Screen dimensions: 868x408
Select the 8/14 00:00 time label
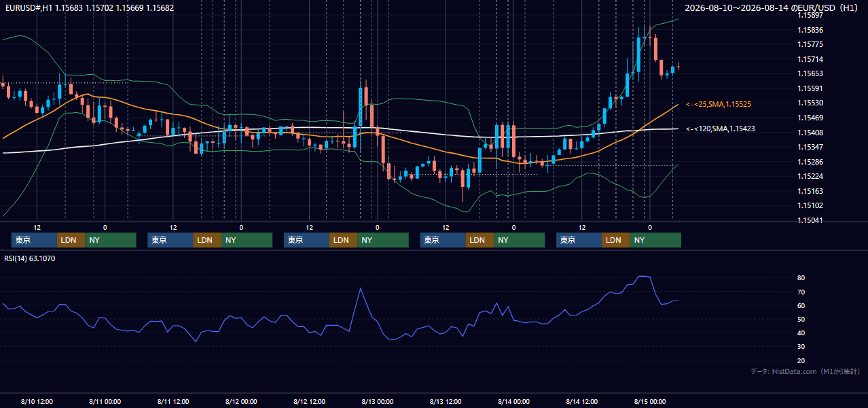tap(513, 401)
